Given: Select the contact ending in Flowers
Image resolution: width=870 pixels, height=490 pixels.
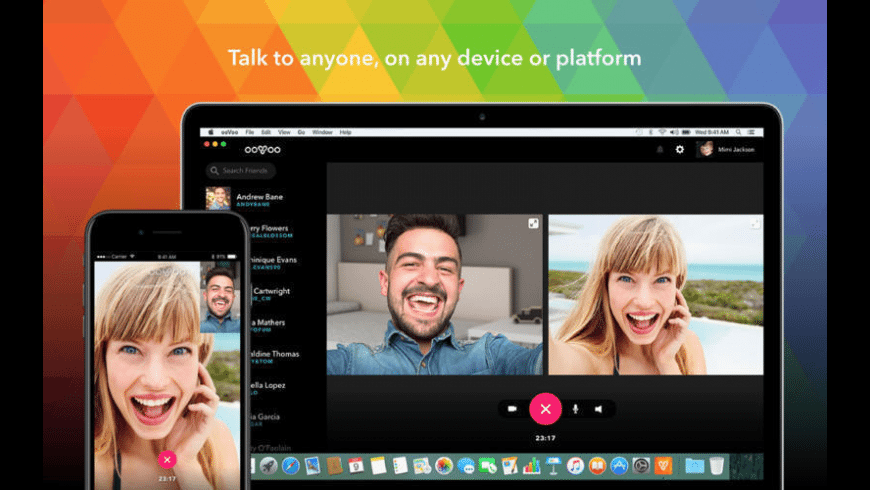Looking at the screenshot, I should click(270, 230).
